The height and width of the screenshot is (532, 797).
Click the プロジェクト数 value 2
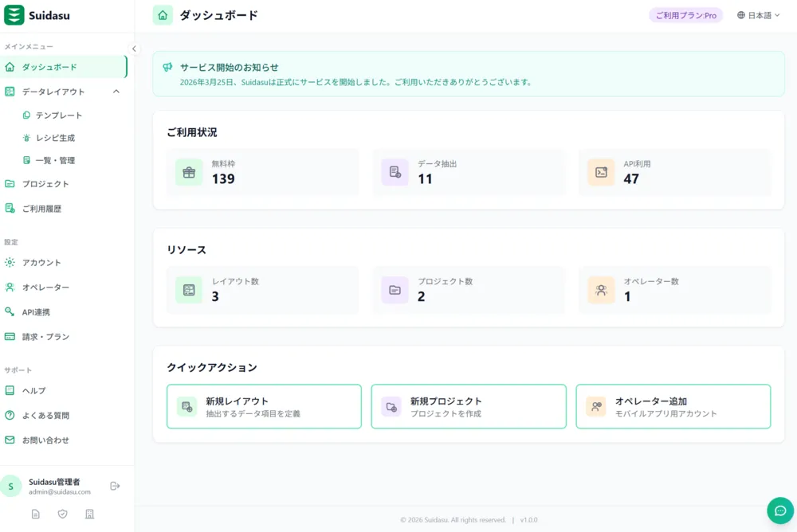pos(422,297)
